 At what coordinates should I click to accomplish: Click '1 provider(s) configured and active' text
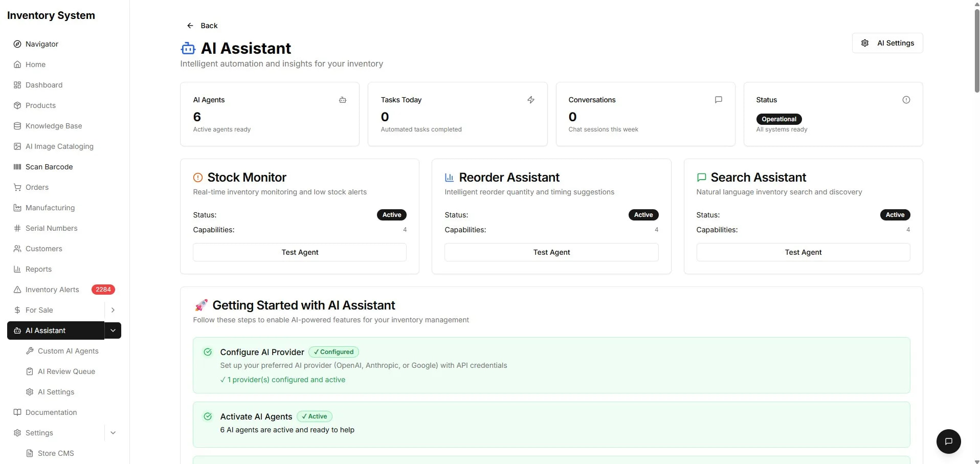pos(286,380)
